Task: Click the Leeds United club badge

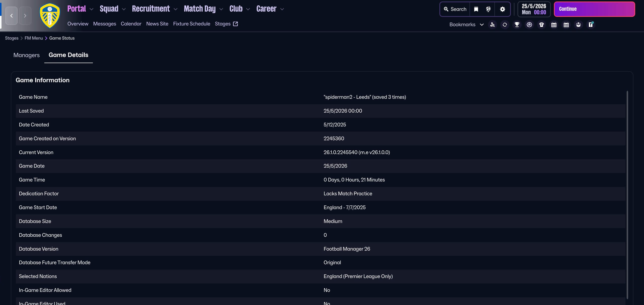Action: pyautogui.click(x=50, y=16)
